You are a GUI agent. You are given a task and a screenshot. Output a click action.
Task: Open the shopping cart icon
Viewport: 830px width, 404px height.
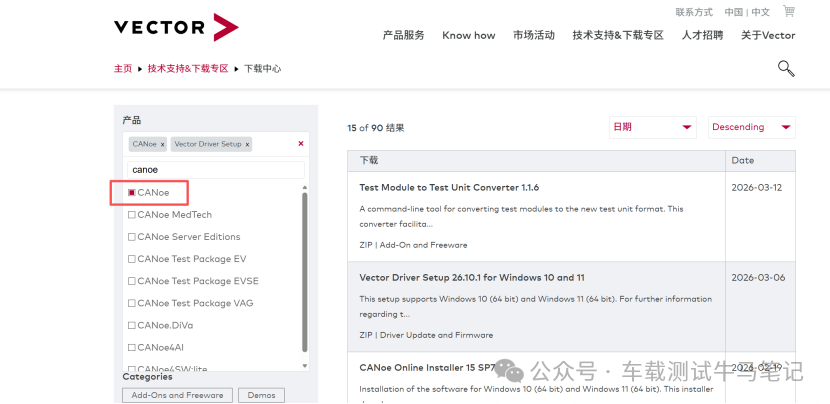[x=789, y=11]
